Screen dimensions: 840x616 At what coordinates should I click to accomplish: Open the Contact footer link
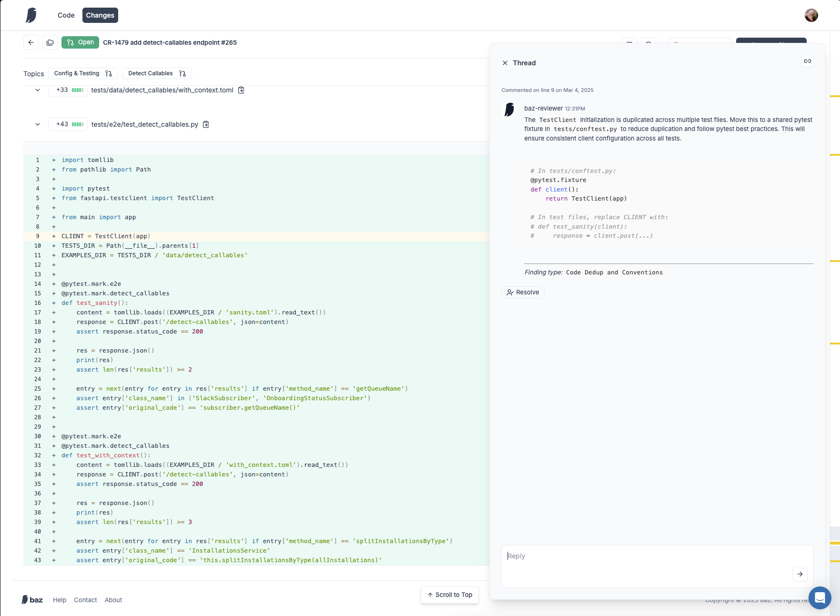(x=85, y=600)
